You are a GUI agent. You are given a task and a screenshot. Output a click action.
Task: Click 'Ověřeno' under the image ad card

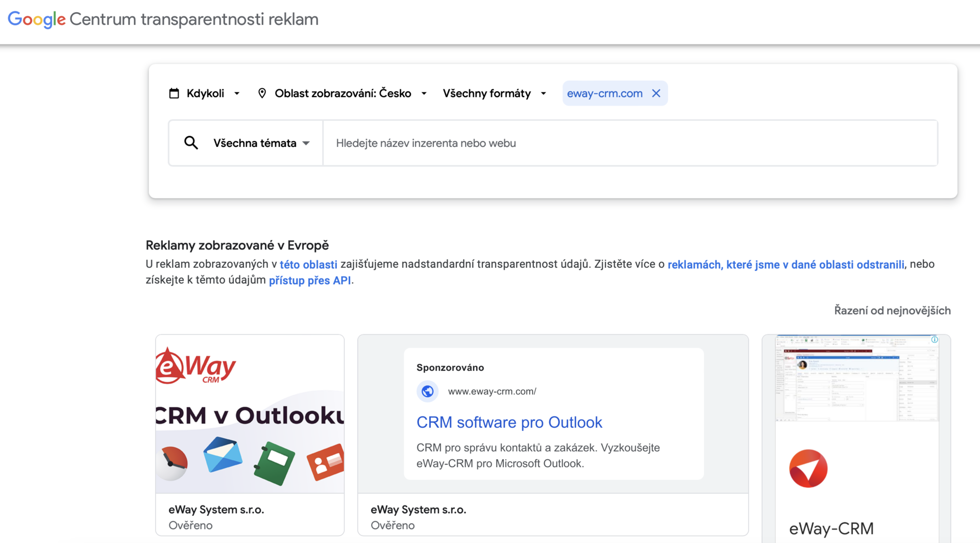click(190, 525)
